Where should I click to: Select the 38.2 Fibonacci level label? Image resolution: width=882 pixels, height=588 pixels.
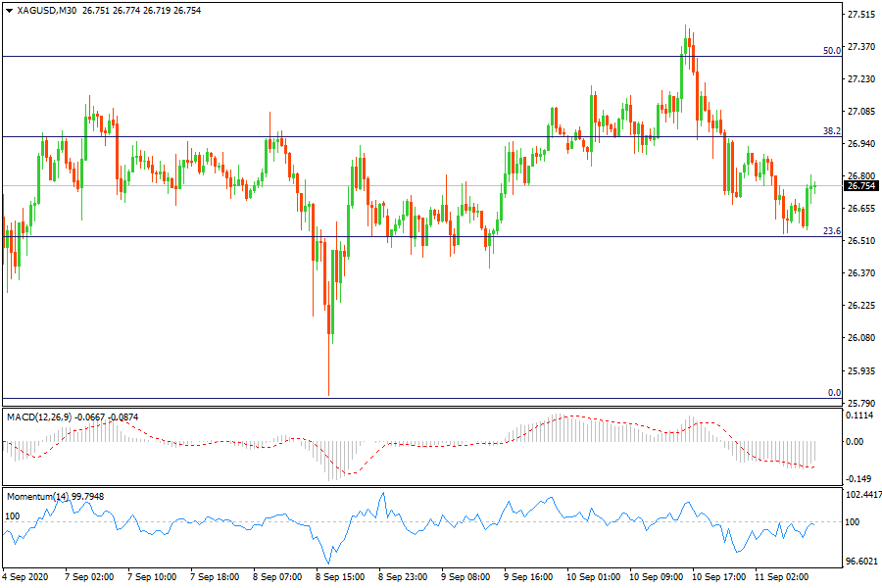tap(831, 130)
